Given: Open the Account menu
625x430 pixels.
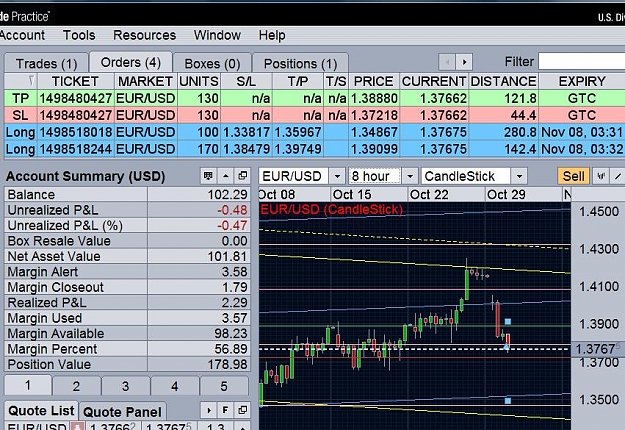Looking at the screenshot, I should click(22, 35).
